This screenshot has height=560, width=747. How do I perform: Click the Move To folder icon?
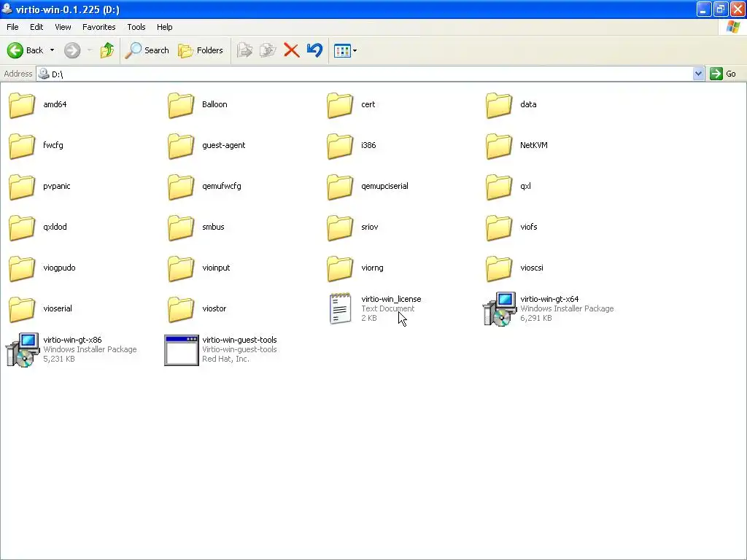pyautogui.click(x=244, y=50)
